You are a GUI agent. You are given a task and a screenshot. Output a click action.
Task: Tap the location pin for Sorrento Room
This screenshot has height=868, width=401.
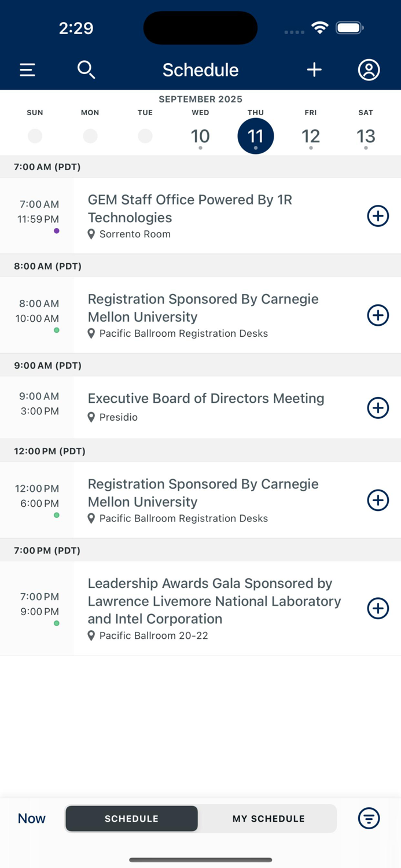tap(91, 234)
